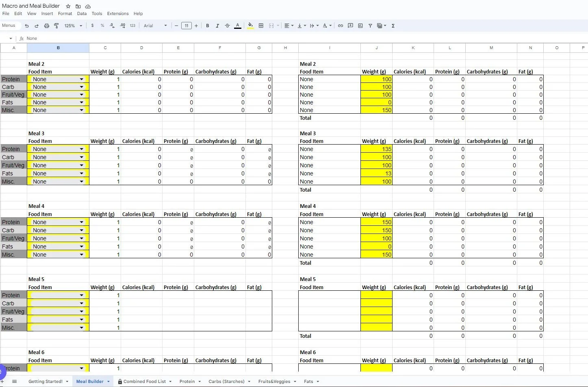Create a filter
This screenshot has width=588, height=387.
click(x=370, y=26)
